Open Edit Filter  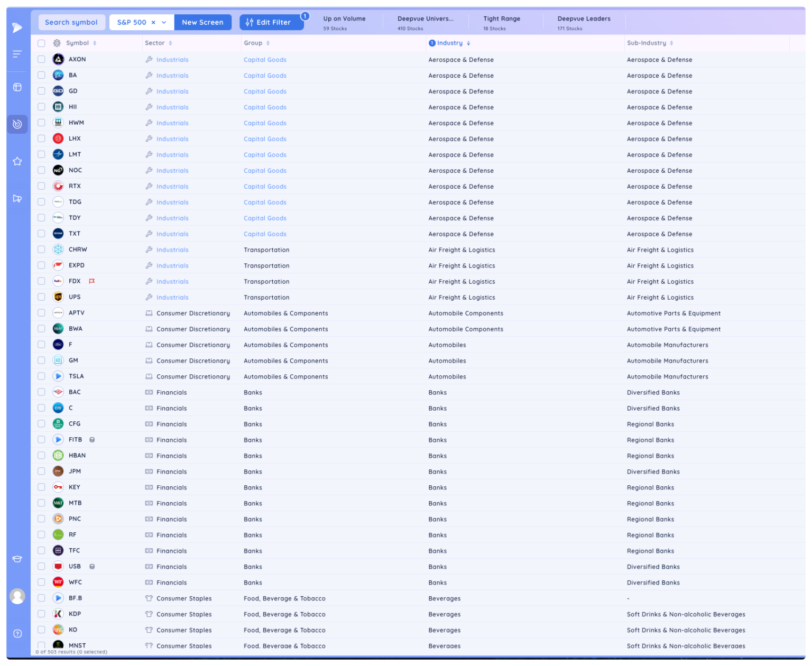(272, 22)
